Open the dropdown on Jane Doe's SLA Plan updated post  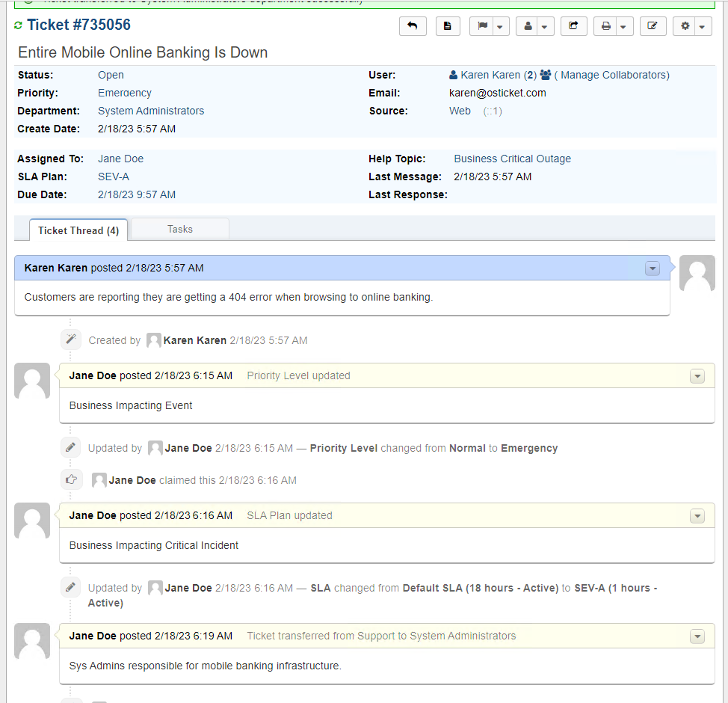[x=697, y=516]
